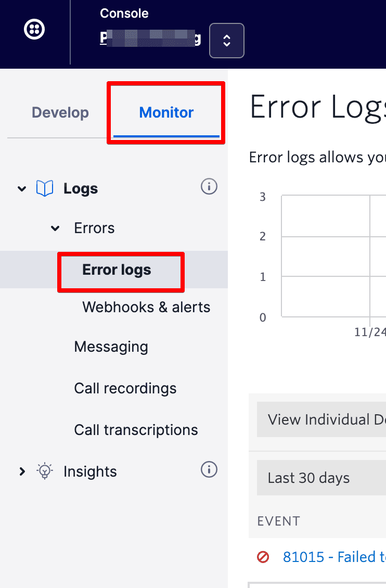Switch to the Develop tab
This screenshot has height=588, width=386.
pos(60,112)
